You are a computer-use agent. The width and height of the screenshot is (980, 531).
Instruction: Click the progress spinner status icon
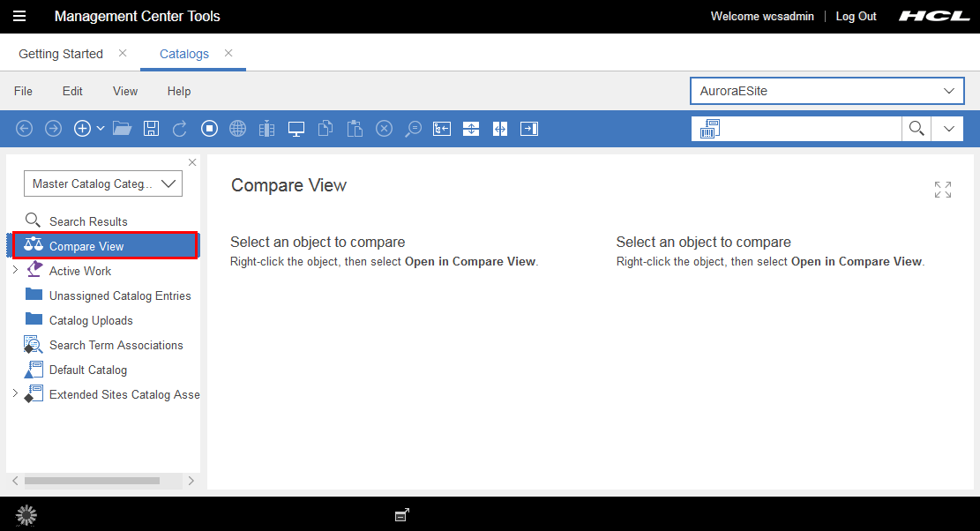click(x=26, y=515)
